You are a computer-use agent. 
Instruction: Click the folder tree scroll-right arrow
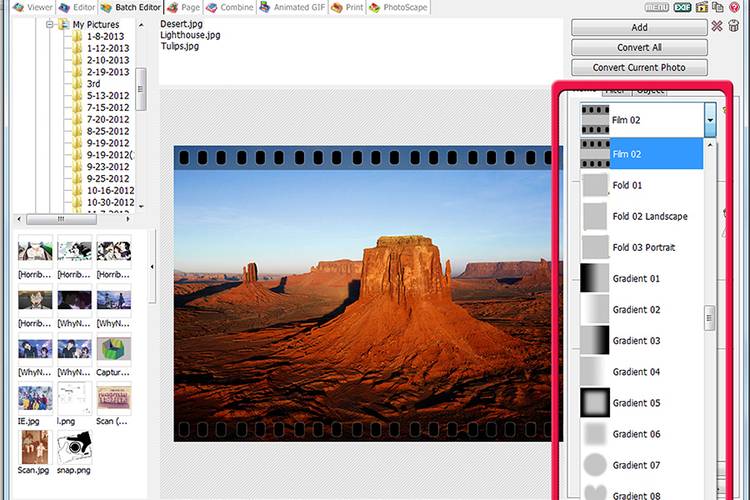[128, 219]
